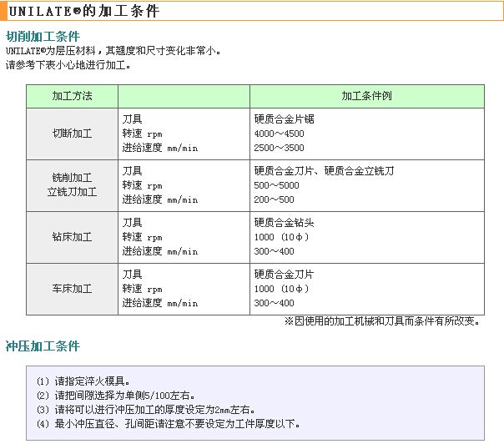Click note (4) about minimum punching diameter

click(x=168, y=424)
